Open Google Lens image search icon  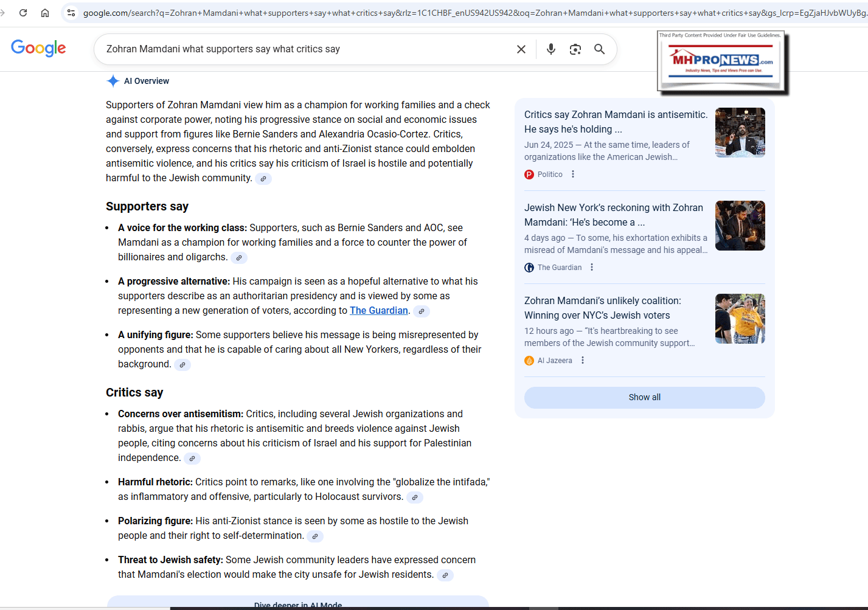coord(575,49)
